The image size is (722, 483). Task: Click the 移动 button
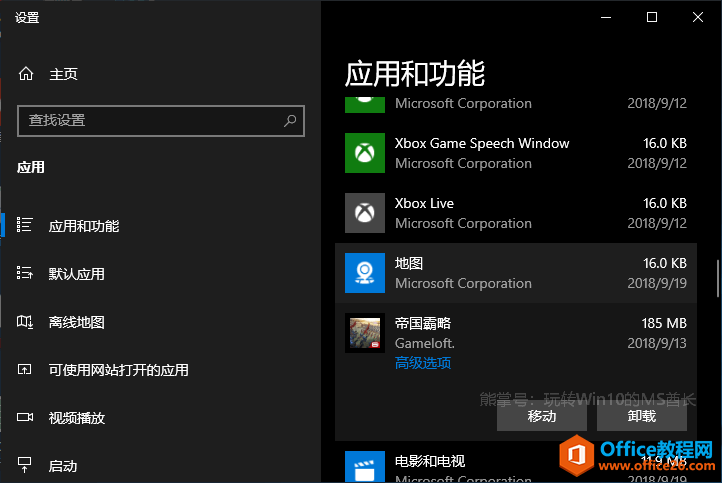click(x=542, y=416)
